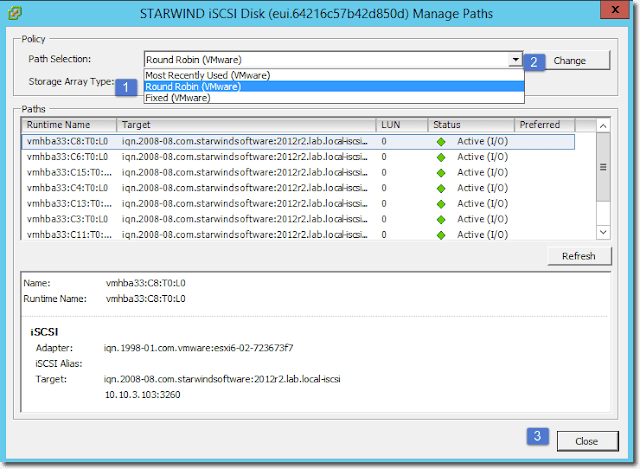Click Active (I/O) status in vmhba33:C4:T0:L0 row
The image size is (640, 469).
click(x=482, y=188)
